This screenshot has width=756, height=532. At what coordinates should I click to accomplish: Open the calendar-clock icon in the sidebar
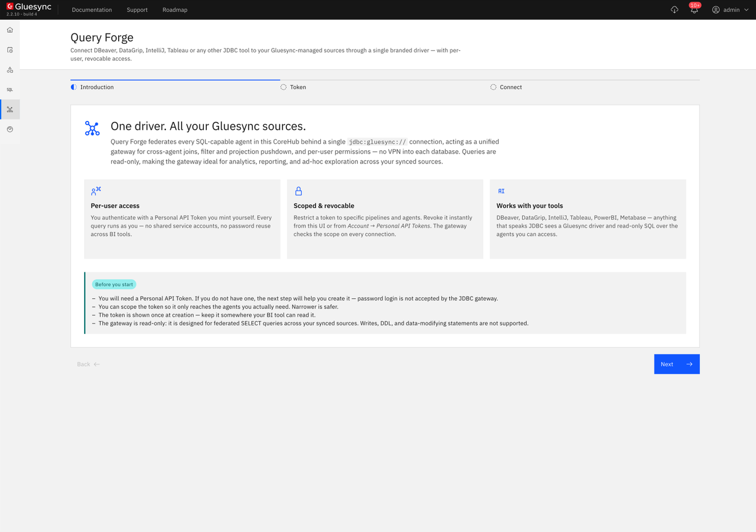pyautogui.click(x=10, y=50)
